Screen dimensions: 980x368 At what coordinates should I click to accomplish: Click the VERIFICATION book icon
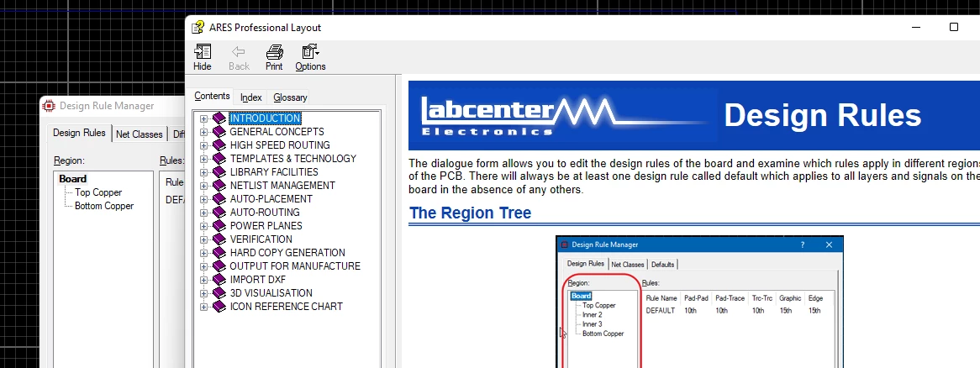[219, 239]
